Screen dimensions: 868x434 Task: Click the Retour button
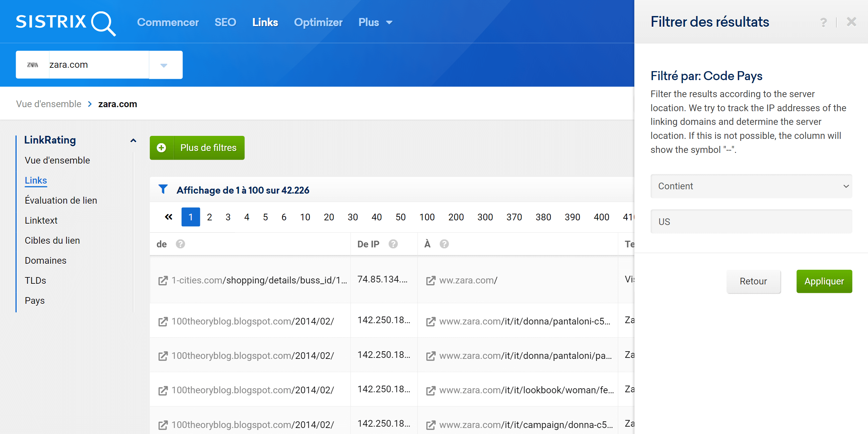pyautogui.click(x=753, y=281)
